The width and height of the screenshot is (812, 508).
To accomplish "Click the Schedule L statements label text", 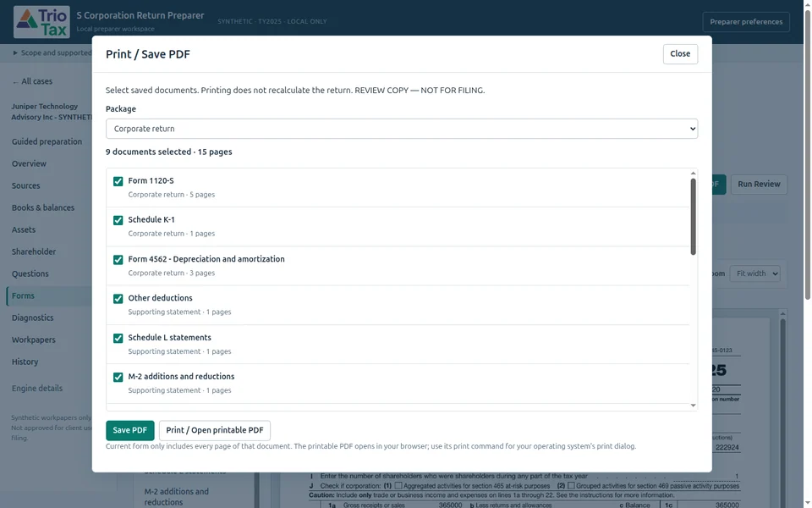I will click(x=169, y=338).
